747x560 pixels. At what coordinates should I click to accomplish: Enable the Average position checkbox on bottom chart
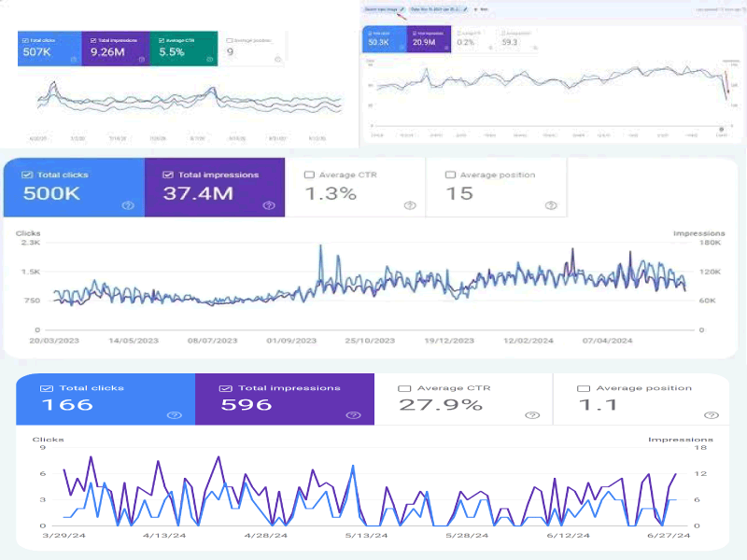pyautogui.click(x=583, y=388)
